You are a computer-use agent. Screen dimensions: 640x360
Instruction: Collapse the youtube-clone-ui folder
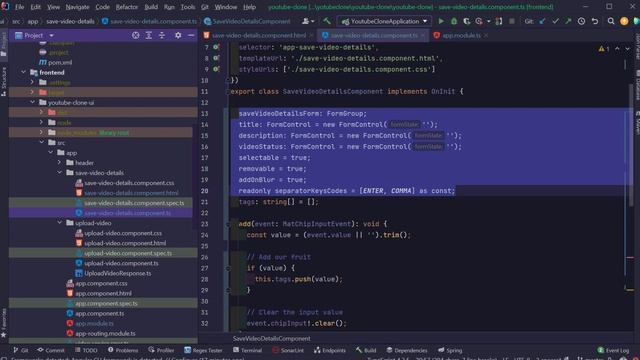coord(32,102)
